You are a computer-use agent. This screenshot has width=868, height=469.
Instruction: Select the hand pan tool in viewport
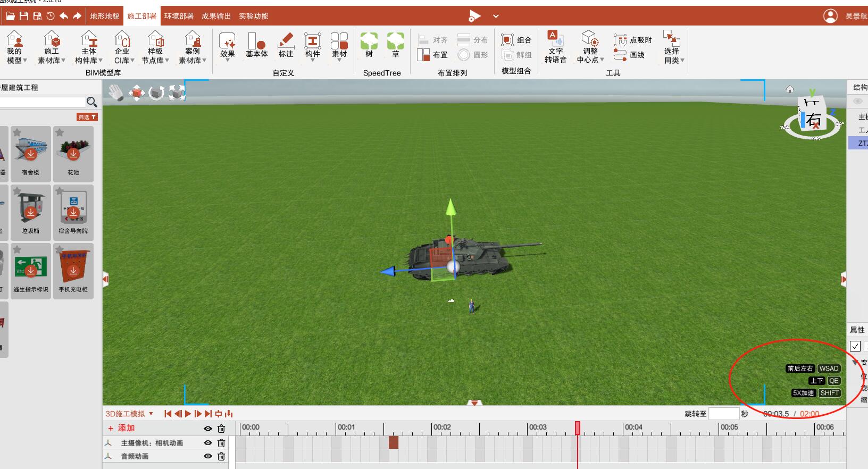coord(116,93)
